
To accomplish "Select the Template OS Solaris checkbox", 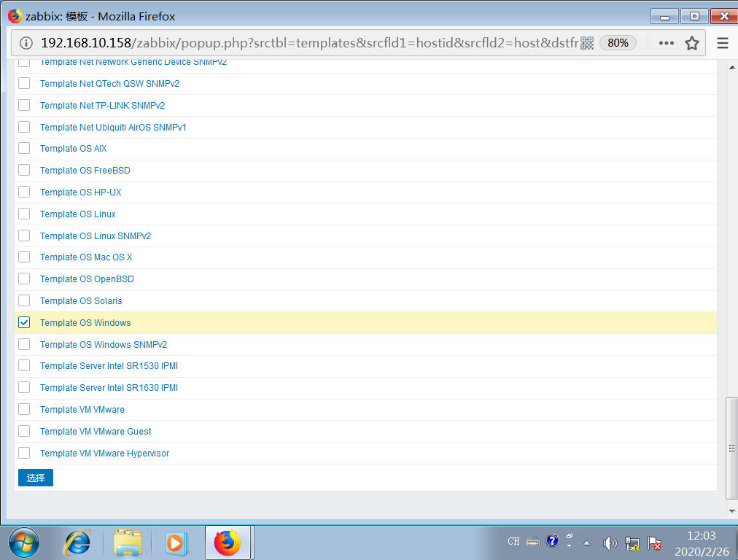I will pyautogui.click(x=24, y=300).
